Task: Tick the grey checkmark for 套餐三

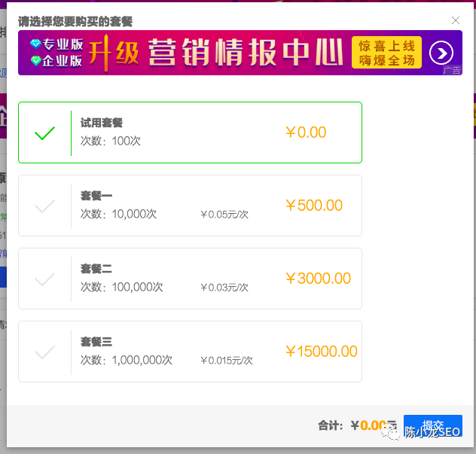Action: tap(44, 352)
